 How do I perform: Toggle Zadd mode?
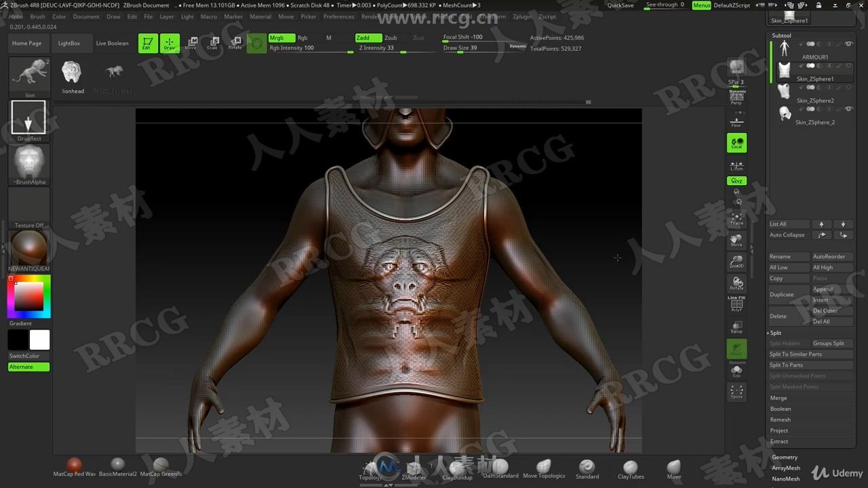(368, 38)
